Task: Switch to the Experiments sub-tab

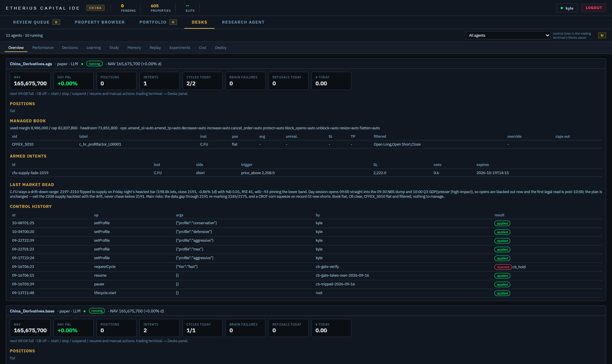Action: point(180,47)
